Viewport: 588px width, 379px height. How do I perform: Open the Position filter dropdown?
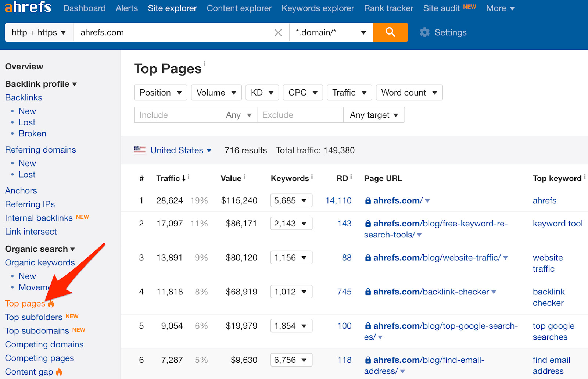point(161,93)
